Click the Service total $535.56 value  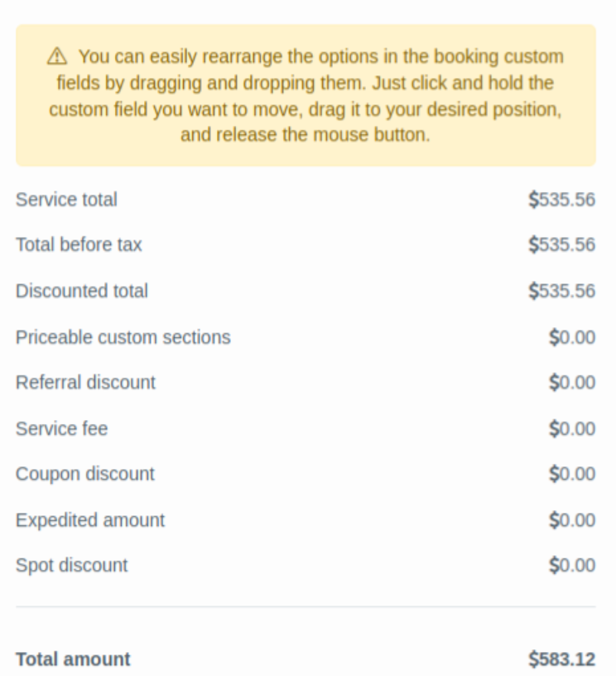(x=562, y=200)
